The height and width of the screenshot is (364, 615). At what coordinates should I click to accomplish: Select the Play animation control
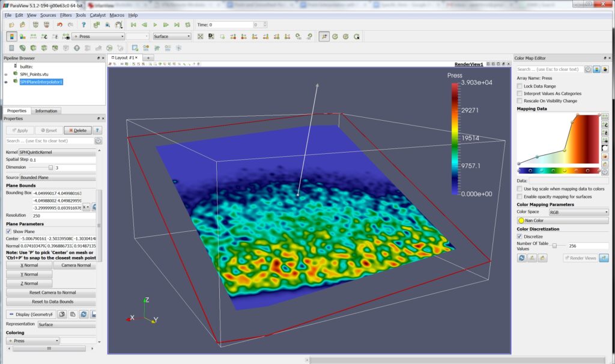[156, 25]
